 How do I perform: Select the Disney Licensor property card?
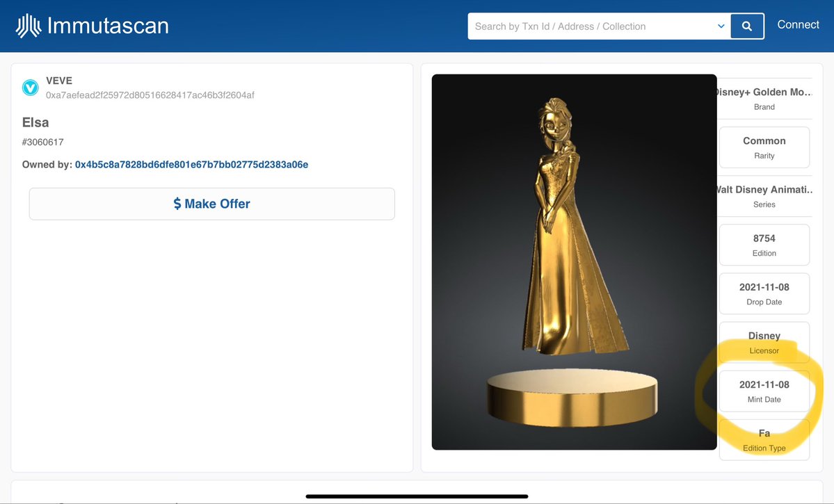(764, 343)
